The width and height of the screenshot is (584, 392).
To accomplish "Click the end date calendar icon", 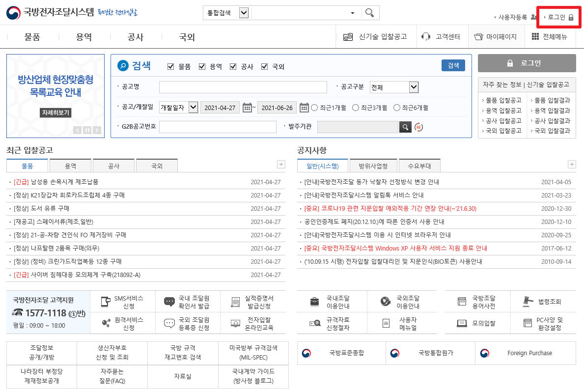I will (x=304, y=108).
